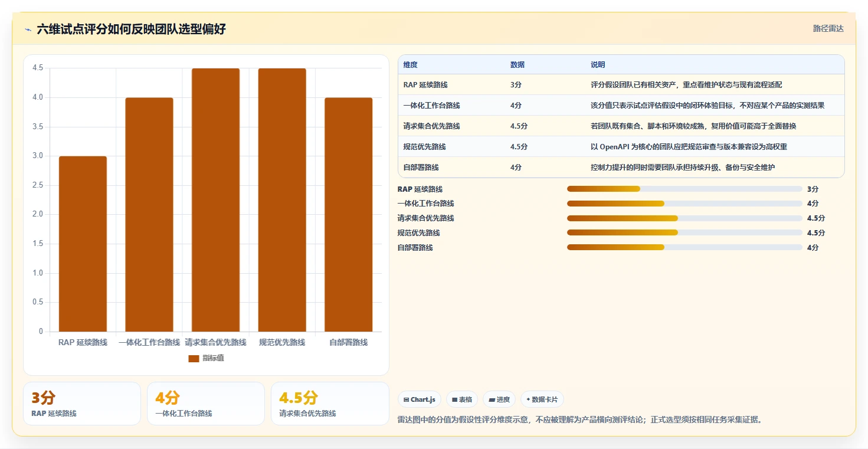This screenshot has height=449, width=868.
Task: Open the 3分 RAP 延续路线 data card
Action: 82,404
